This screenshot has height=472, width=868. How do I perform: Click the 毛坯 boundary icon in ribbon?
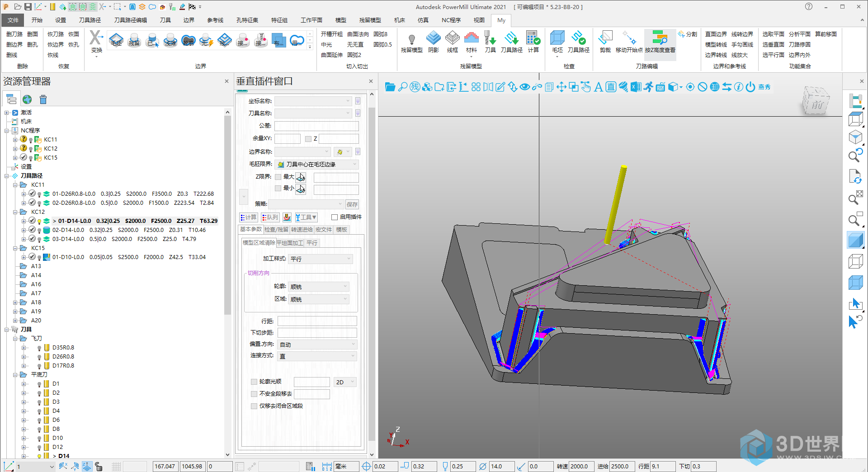coord(116,40)
